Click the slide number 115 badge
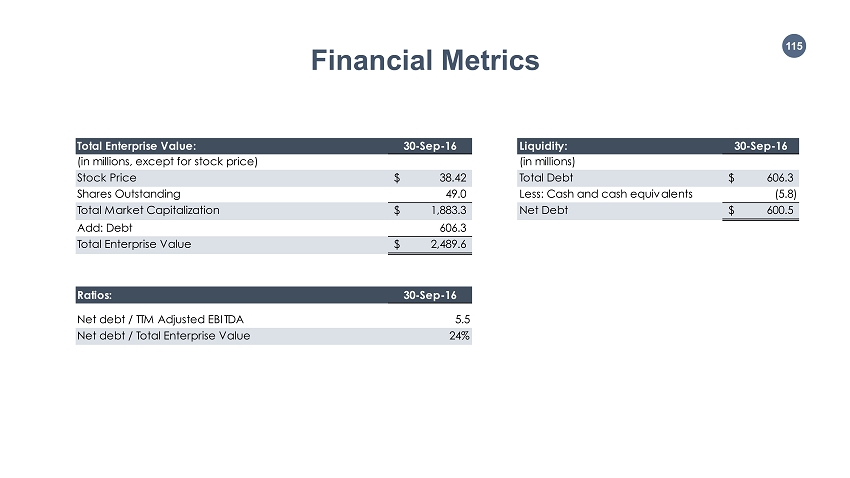Screen dimensions: 850x478 pos(793,46)
